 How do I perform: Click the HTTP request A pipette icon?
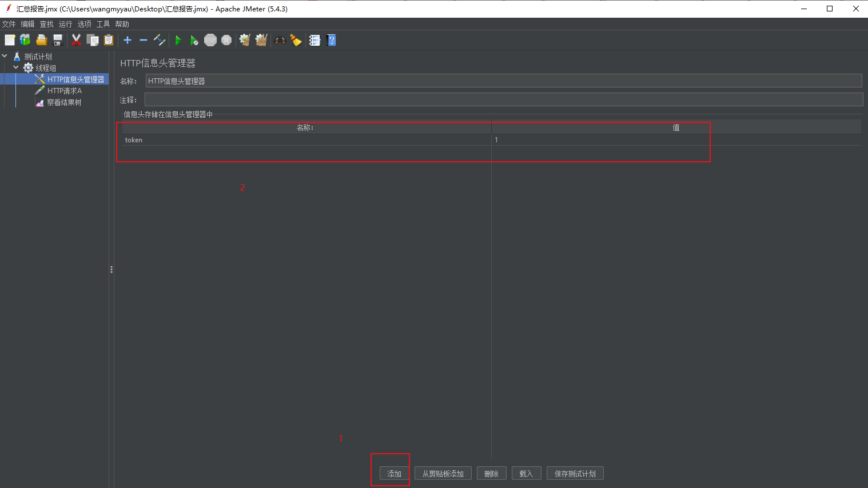(x=39, y=90)
